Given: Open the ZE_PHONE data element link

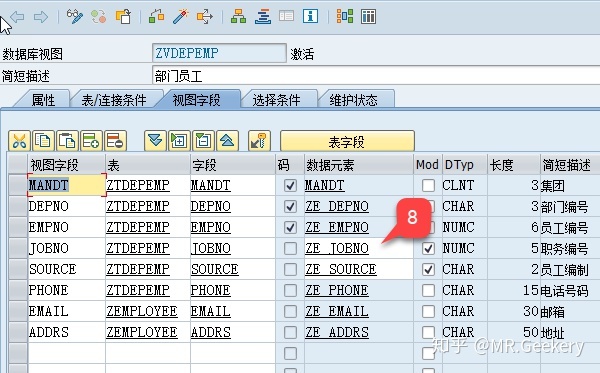Looking at the screenshot, I should 337,290.
